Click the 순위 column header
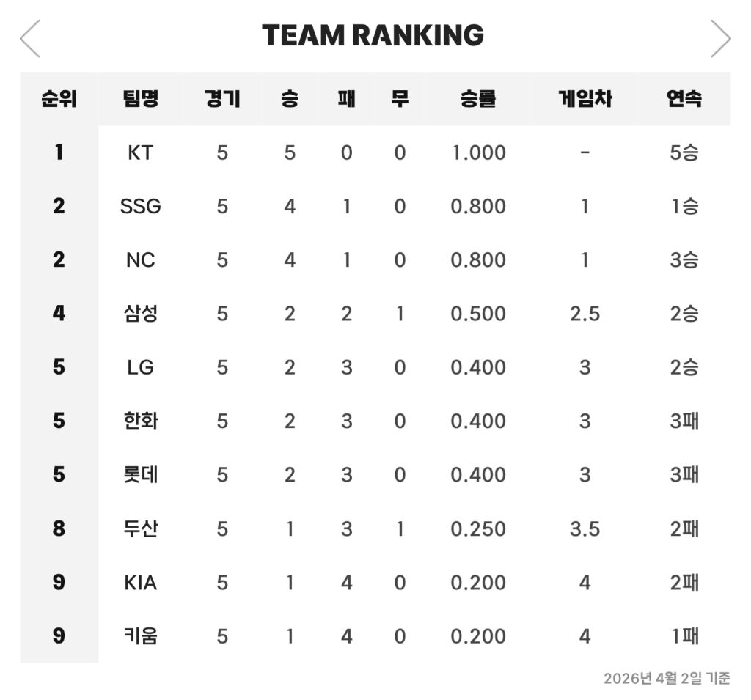 click(59, 98)
